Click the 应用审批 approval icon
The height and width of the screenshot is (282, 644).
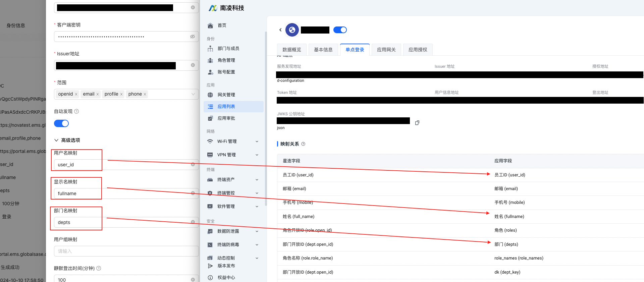(210, 118)
